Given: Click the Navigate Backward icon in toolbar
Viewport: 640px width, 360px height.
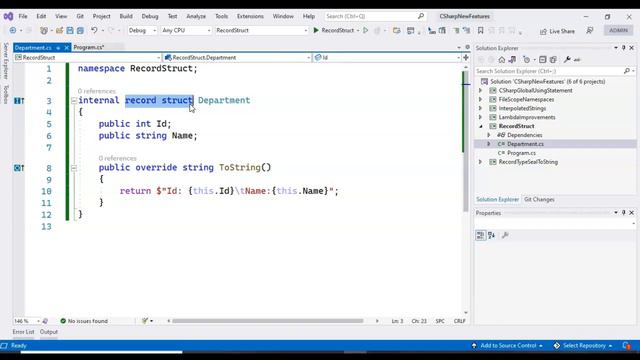Looking at the screenshot, I should click(x=13, y=31).
